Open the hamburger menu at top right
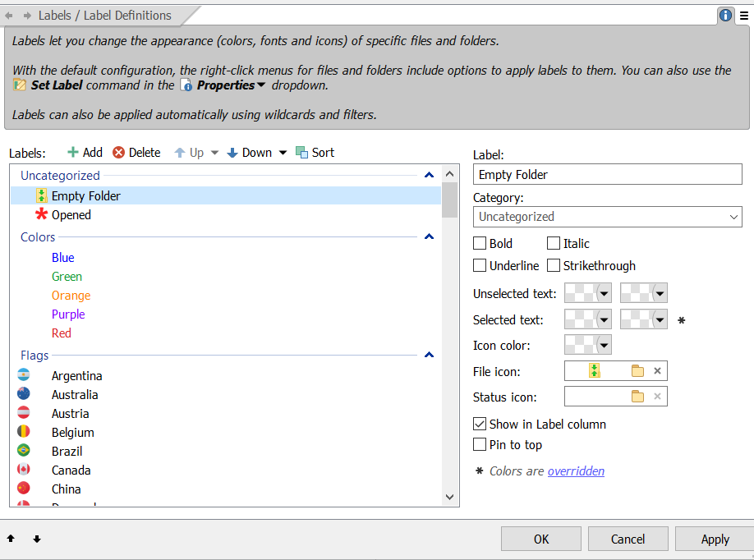754x560 pixels. tap(743, 16)
